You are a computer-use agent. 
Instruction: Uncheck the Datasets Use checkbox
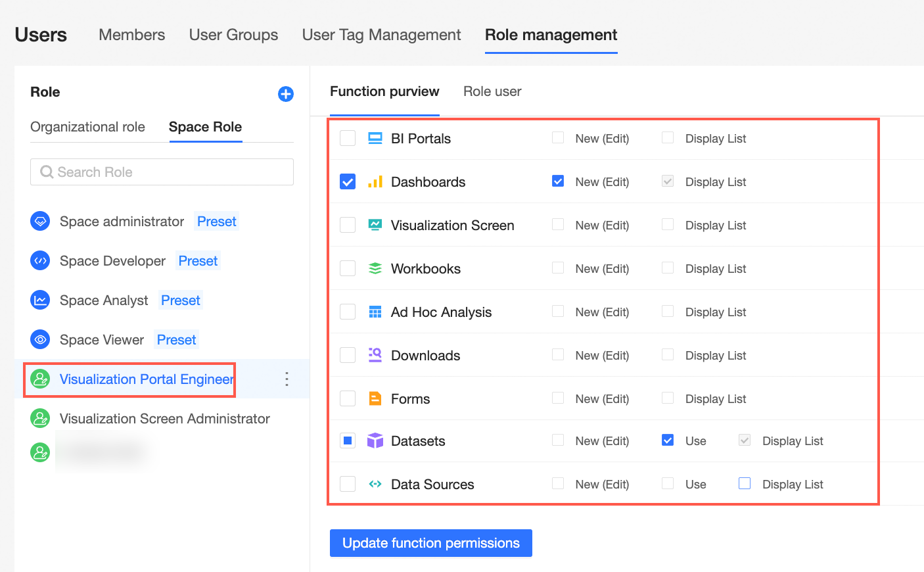[x=668, y=441]
